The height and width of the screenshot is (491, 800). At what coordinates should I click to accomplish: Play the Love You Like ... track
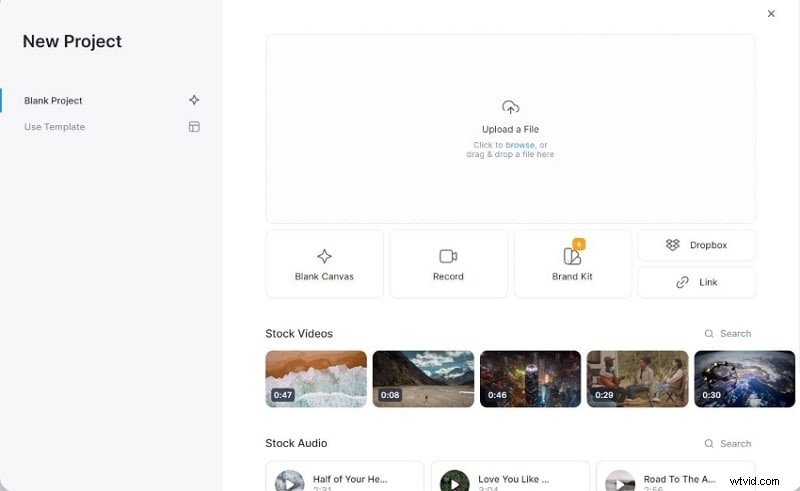455,483
